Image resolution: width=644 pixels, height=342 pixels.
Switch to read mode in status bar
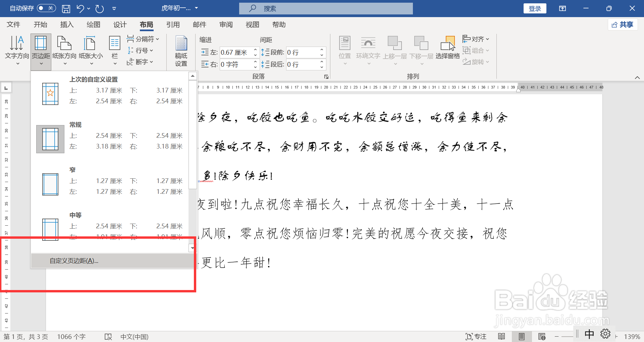point(501,336)
